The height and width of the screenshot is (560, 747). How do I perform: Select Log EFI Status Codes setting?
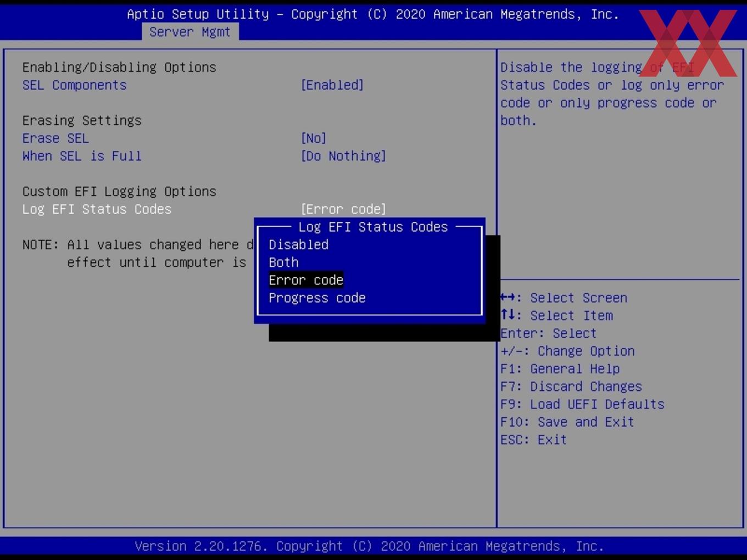coord(97,209)
